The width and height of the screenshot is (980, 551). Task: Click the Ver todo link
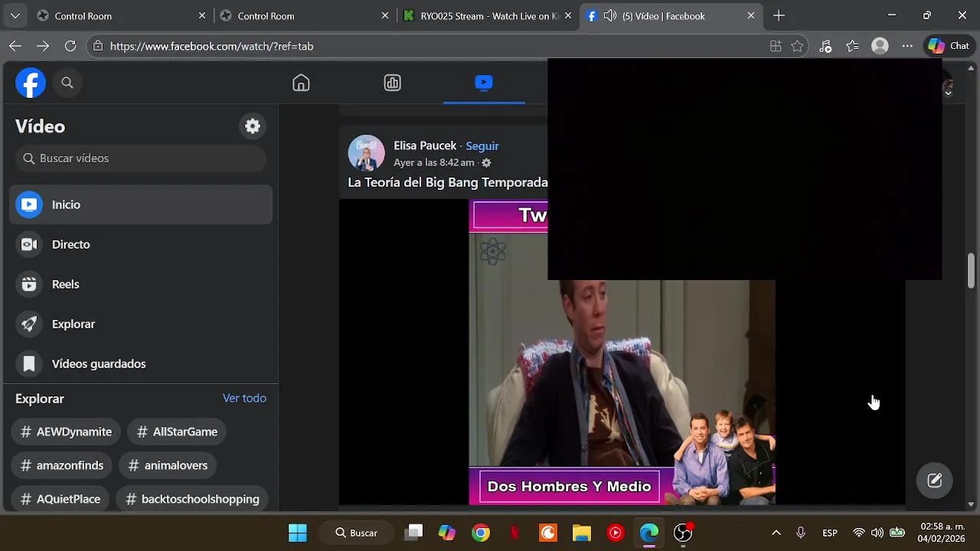244,398
